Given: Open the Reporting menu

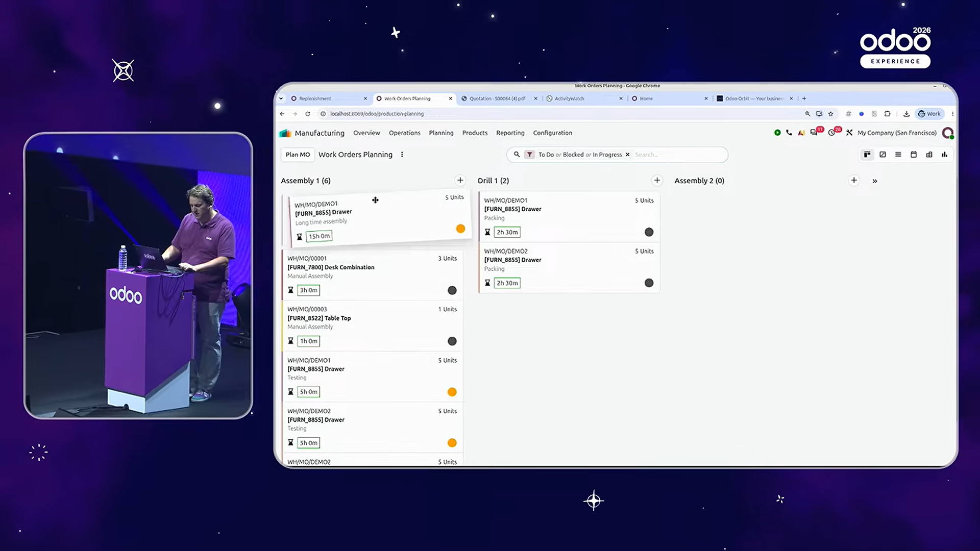Looking at the screenshot, I should pyautogui.click(x=510, y=133).
